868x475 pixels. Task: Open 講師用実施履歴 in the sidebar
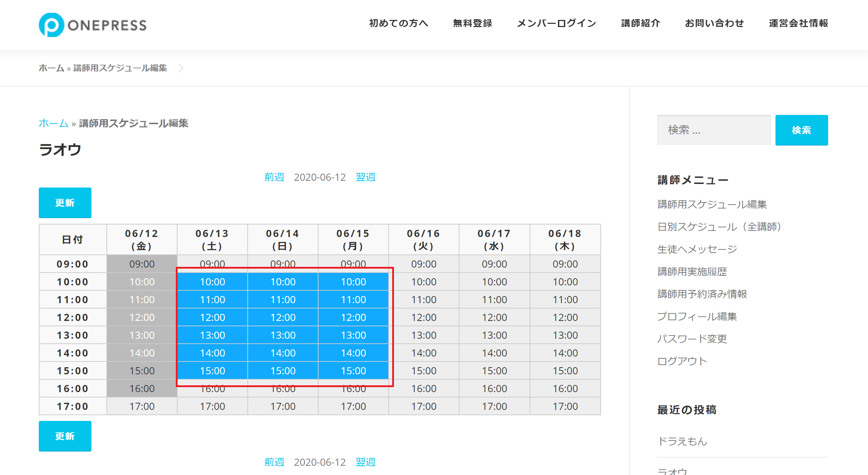coord(692,271)
